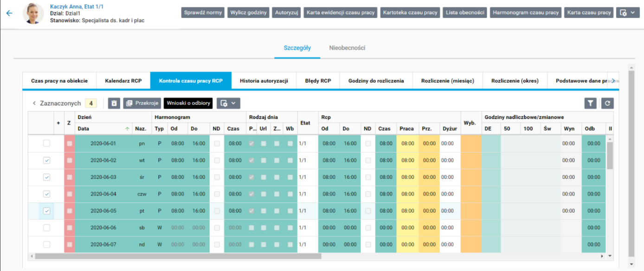Switch to Szczegóły tab

point(297,48)
